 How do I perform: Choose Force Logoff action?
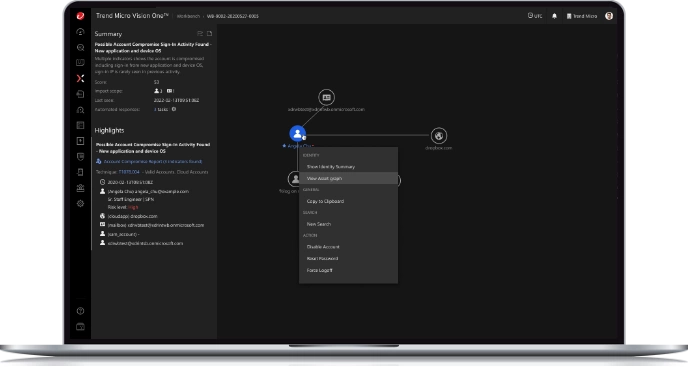pos(348,270)
